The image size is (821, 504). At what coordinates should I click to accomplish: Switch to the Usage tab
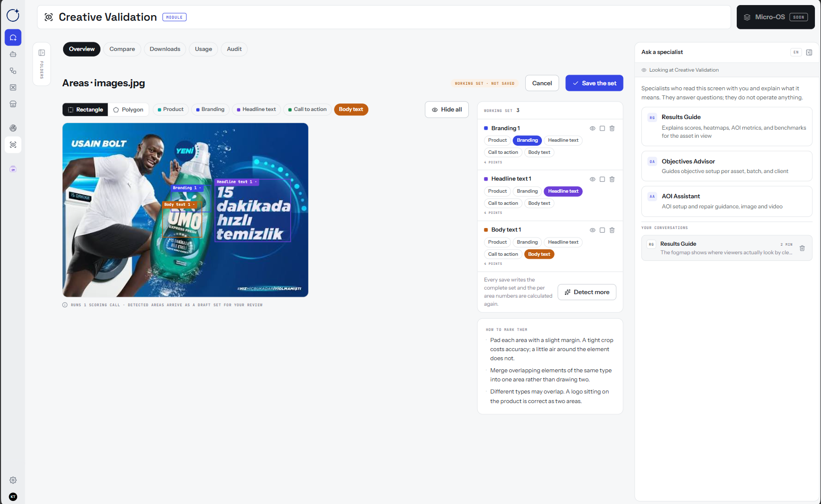pyautogui.click(x=203, y=49)
